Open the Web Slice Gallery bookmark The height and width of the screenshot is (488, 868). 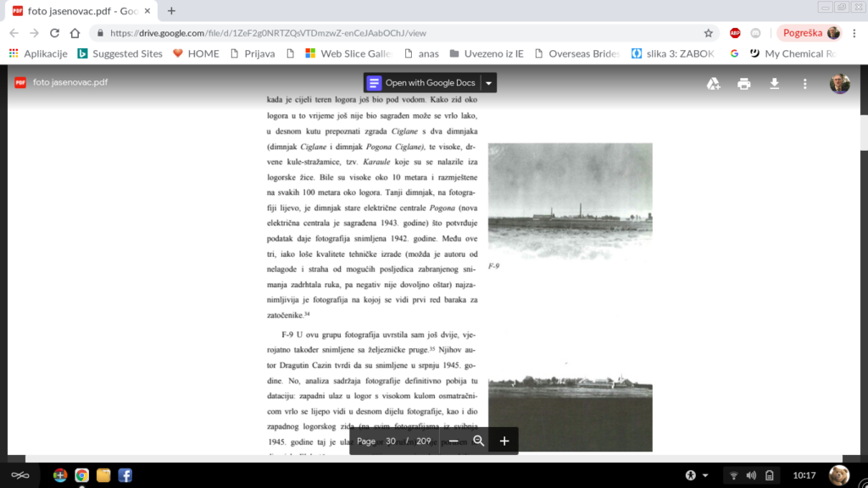click(348, 53)
